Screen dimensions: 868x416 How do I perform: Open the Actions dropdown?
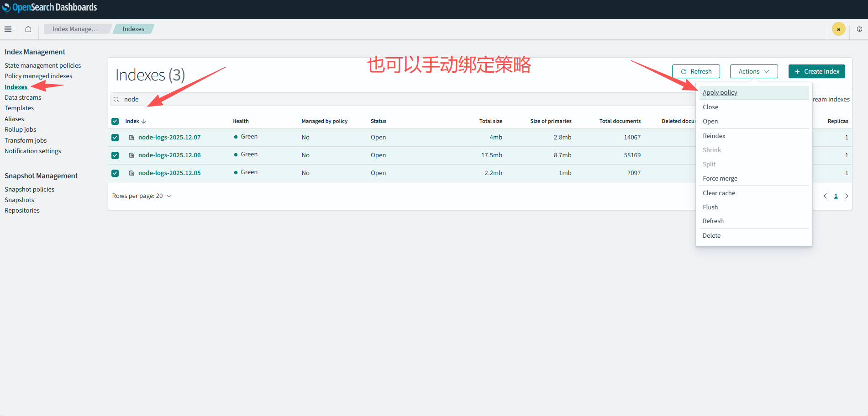[753, 71]
